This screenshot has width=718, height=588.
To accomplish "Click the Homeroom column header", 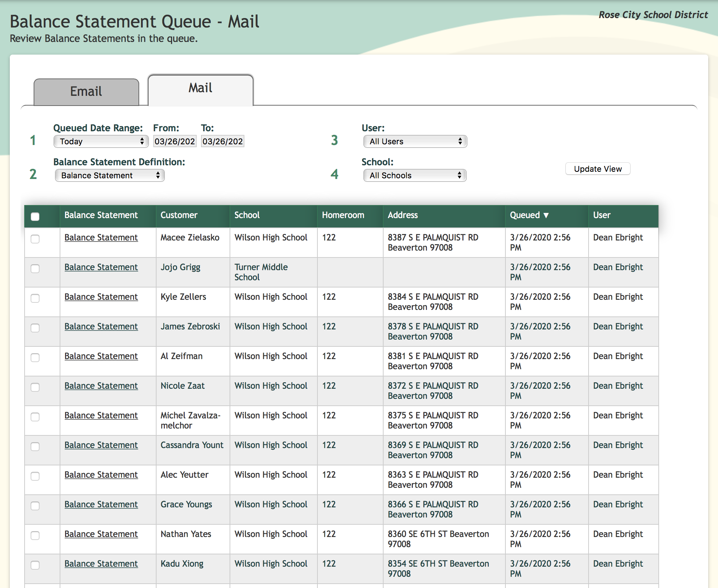I will click(x=343, y=215).
